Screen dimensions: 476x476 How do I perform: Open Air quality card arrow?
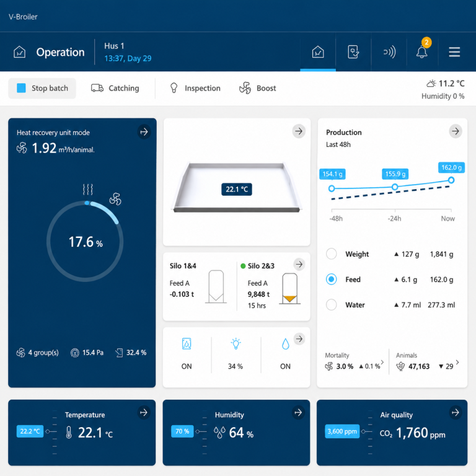tap(456, 412)
